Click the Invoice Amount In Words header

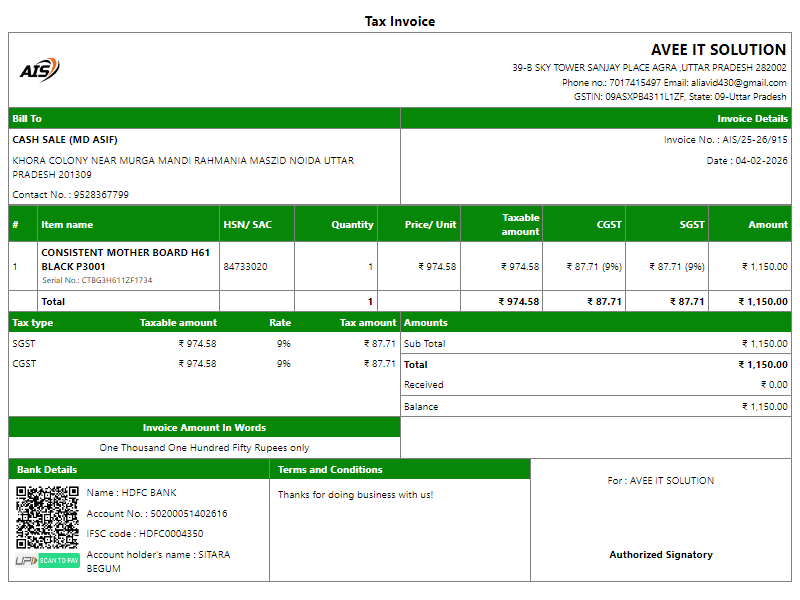204,428
